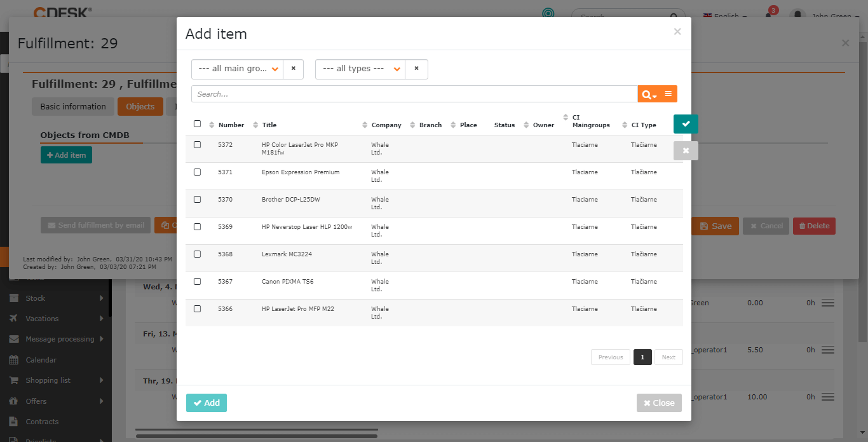Clear the types filter with the x

[x=416, y=69]
